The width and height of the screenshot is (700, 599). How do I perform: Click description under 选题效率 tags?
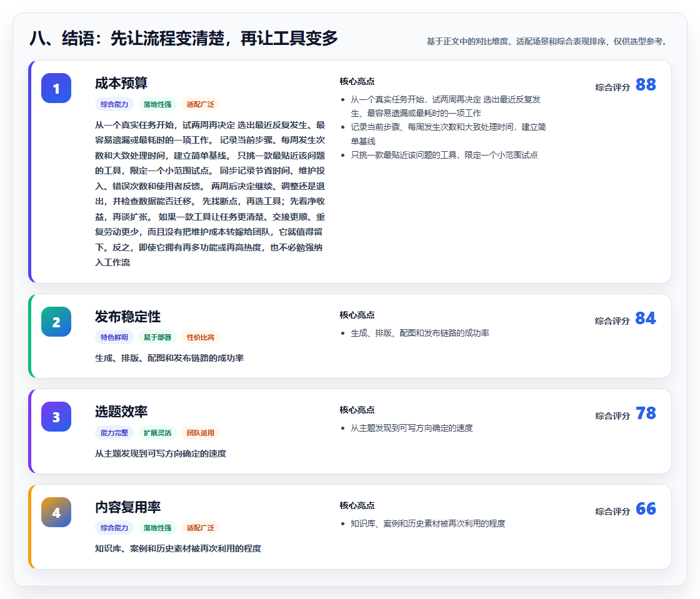pos(161,453)
